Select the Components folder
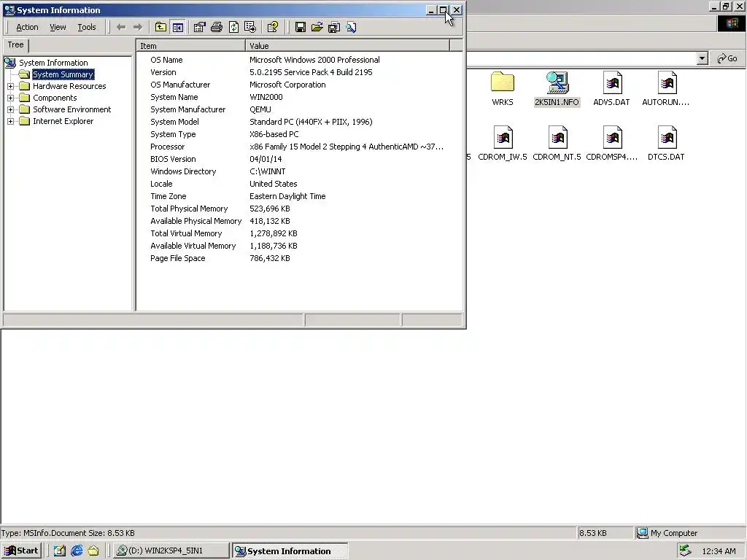Viewport: 747px width, 560px height. coord(55,98)
